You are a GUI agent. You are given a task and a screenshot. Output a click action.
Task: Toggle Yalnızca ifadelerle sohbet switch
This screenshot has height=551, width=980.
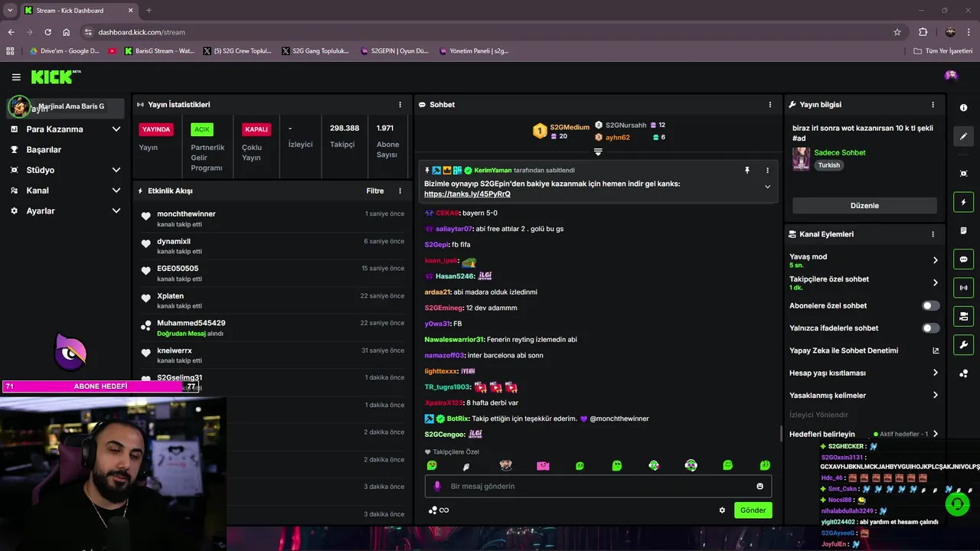coord(930,328)
